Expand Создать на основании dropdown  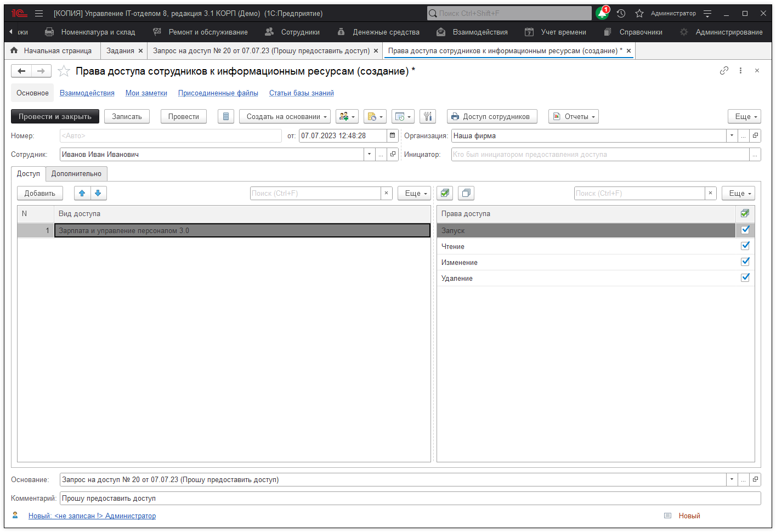[x=285, y=116]
